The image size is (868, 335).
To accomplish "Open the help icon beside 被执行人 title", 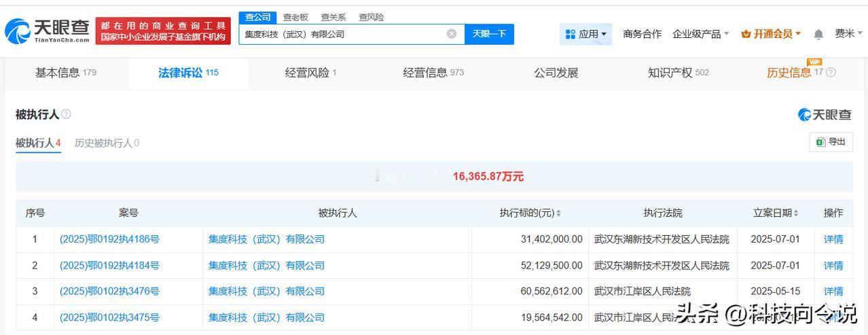I will tap(66, 114).
